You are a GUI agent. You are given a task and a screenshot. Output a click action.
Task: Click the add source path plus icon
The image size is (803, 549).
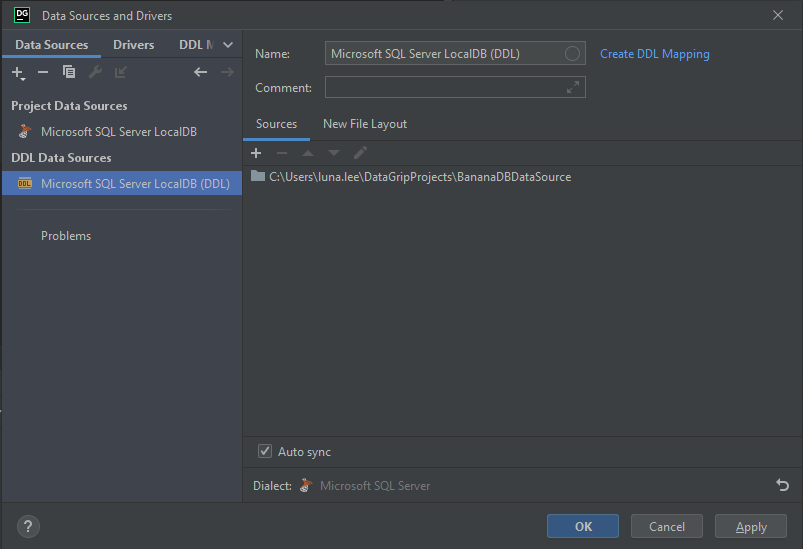click(256, 153)
